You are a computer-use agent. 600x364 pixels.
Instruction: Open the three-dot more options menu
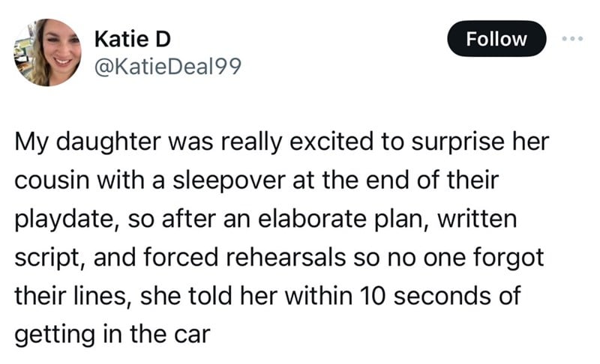pyautogui.click(x=572, y=39)
